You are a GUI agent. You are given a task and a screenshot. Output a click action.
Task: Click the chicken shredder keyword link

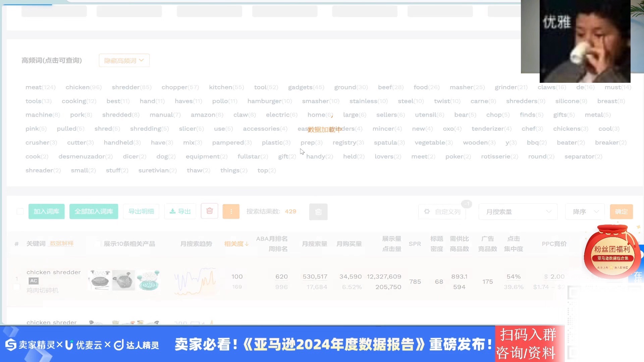pos(54,272)
